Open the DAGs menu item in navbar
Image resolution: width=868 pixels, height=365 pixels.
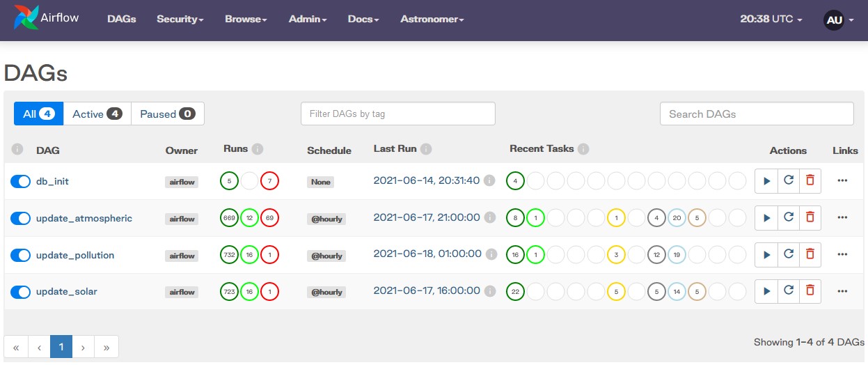pos(122,20)
